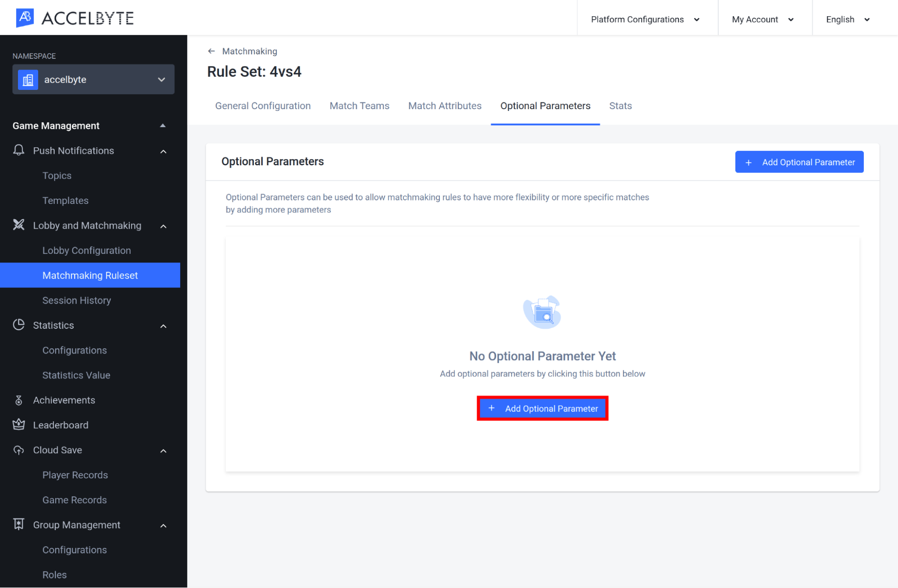Click the top Add Optional Parameter button
This screenshot has height=588, width=898.
[800, 162]
